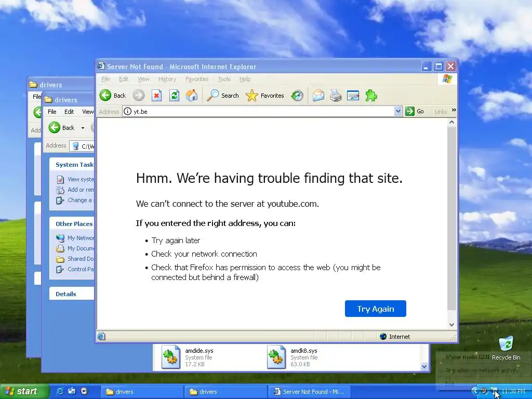
Task: Click the Edit page icon in toolbar
Action: [x=353, y=96]
